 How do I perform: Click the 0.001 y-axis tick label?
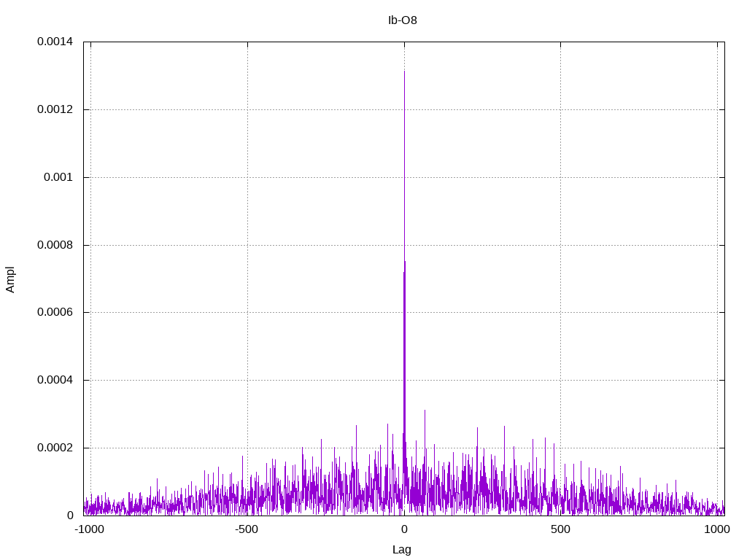[x=58, y=177]
